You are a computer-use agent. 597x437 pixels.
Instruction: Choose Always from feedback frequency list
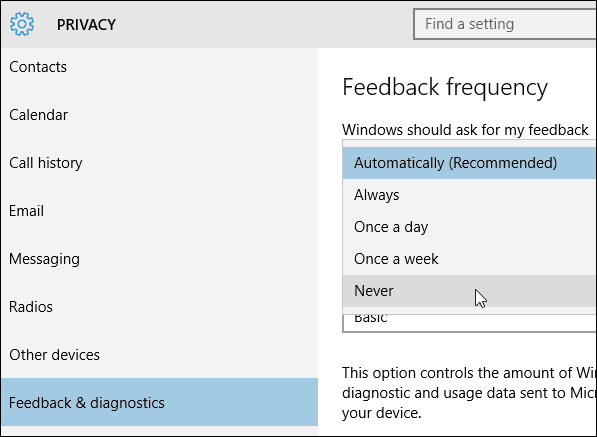point(469,195)
